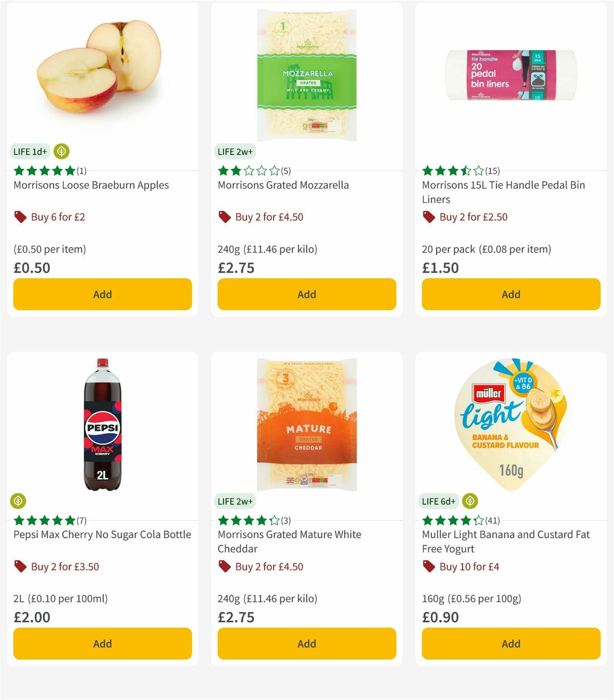
Task: Add Morrisons Loose Braeburn Apples to basket
Action: click(x=102, y=294)
